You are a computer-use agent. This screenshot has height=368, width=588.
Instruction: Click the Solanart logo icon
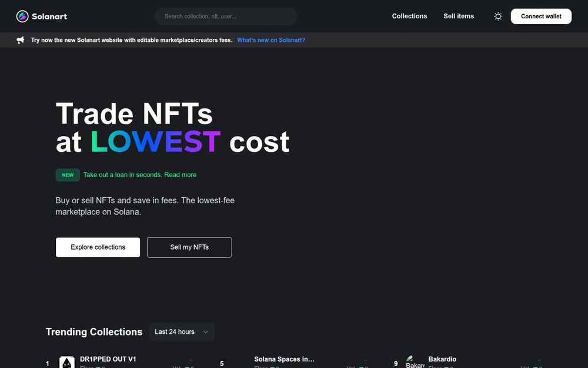22,16
